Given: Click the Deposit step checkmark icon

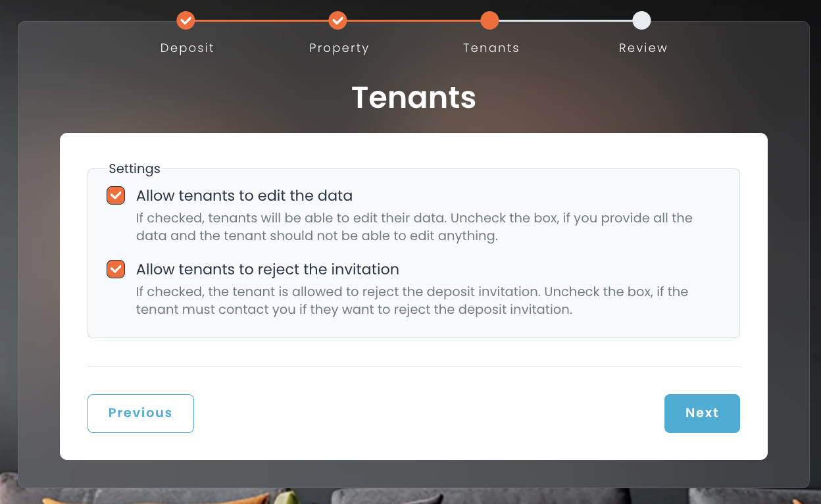Looking at the screenshot, I should (x=186, y=20).
